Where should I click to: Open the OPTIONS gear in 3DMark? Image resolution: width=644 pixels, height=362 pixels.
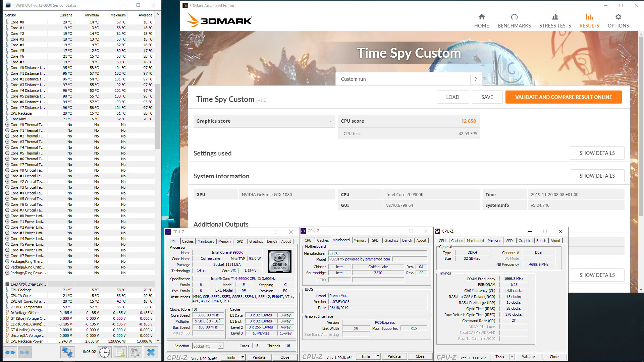(618, 21)
